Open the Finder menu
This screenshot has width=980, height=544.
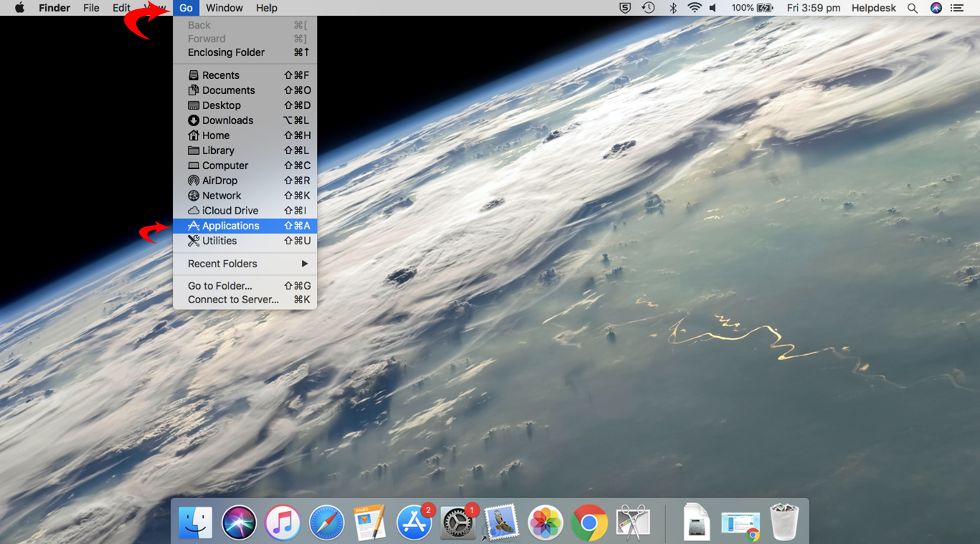54,8
